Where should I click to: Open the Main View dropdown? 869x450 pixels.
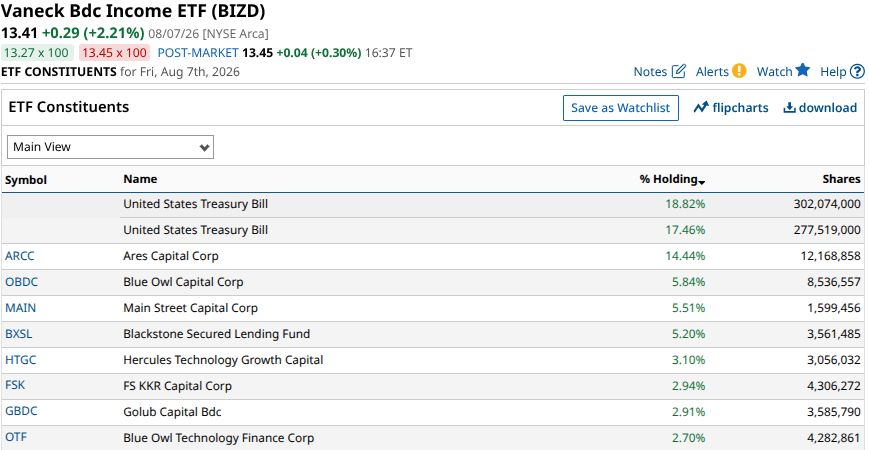click(110, 147)
